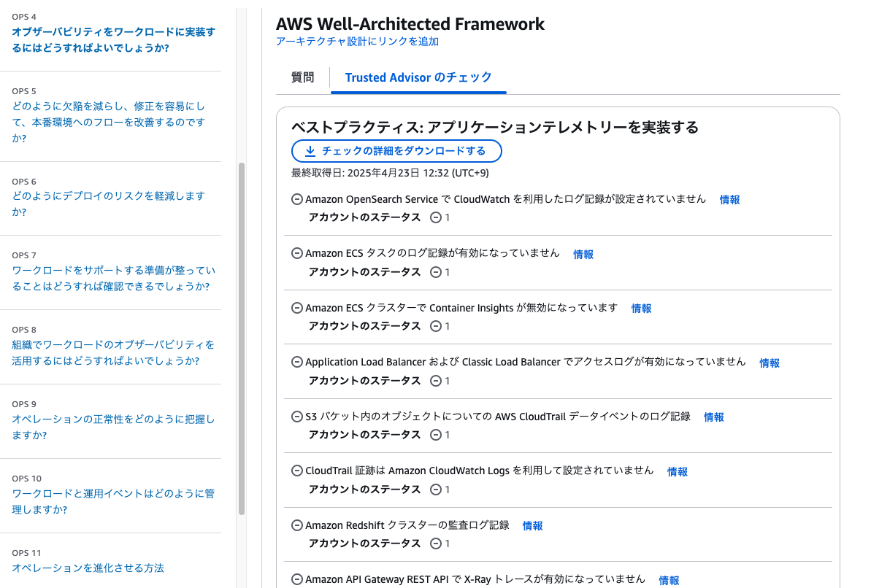Screen dimensions: 871x588
Task: Open アーキテクチャ設計にリンクを追加 link
Action: tap(357, 42)
